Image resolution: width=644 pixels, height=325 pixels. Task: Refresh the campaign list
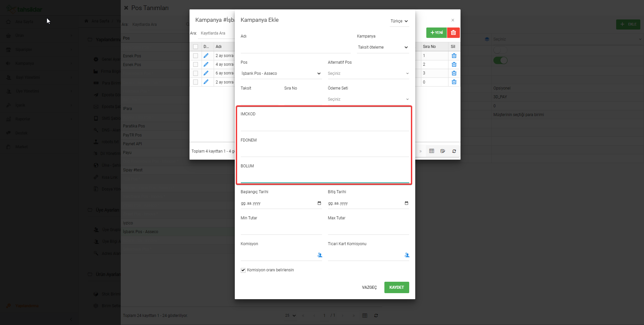click(454, 151)
